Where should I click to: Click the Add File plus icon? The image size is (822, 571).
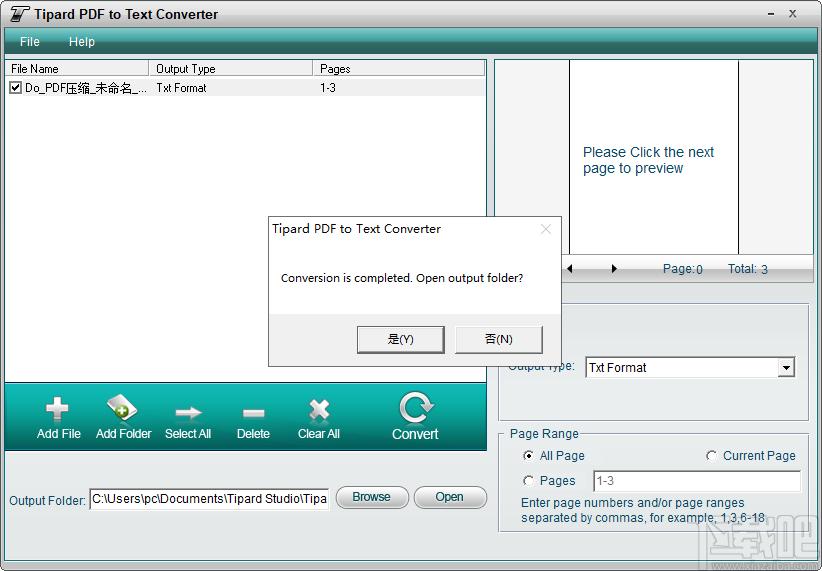coord(57,409)
